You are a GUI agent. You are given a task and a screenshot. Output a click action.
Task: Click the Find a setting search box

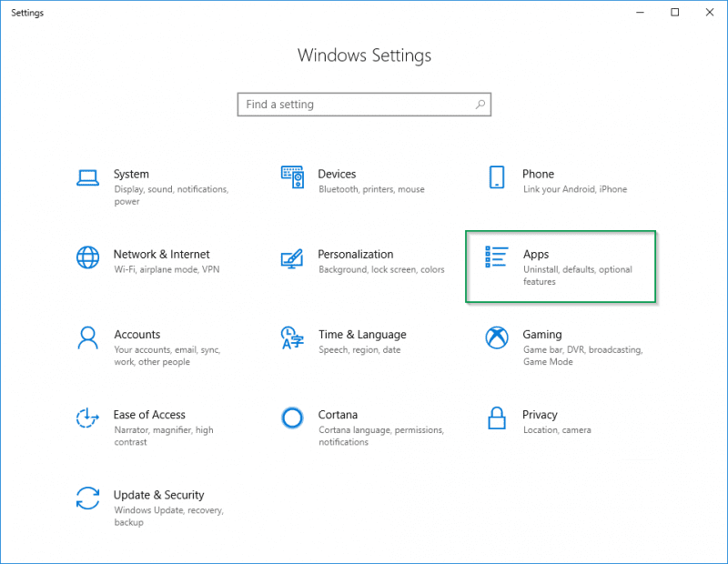point(364,104)
